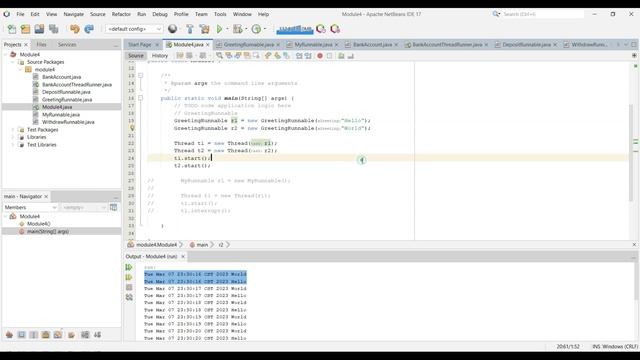Viewport: 640px width, 360px height.
Task: Close the Module4.java tab
Action: pos(208,44)
